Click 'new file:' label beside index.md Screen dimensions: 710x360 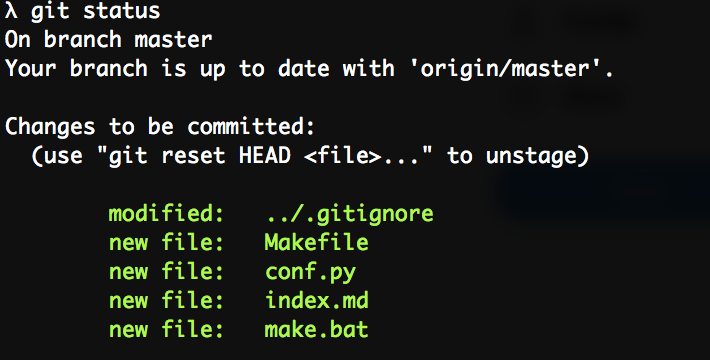pos(167,300)
